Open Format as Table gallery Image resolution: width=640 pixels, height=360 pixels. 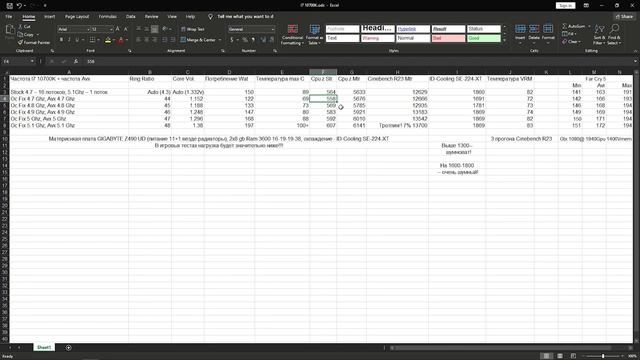pyautogui.click(x=314, y=35)
